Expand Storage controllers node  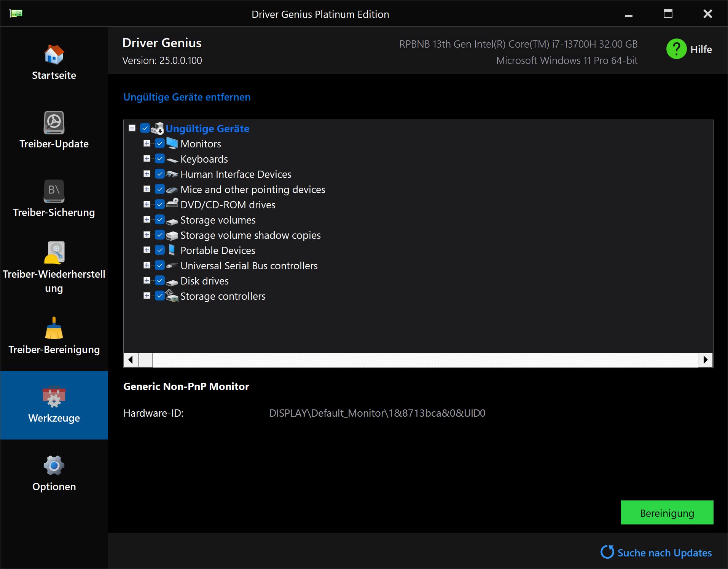[147, 296]
